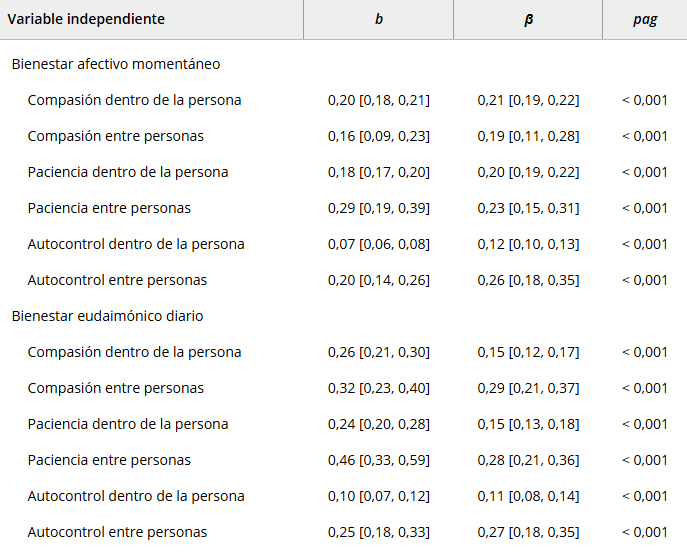Click the β value 0,21 [0,19, 0,22]
Image resolution: width=687 pixels, height=556 pixels.
point(528,100)
